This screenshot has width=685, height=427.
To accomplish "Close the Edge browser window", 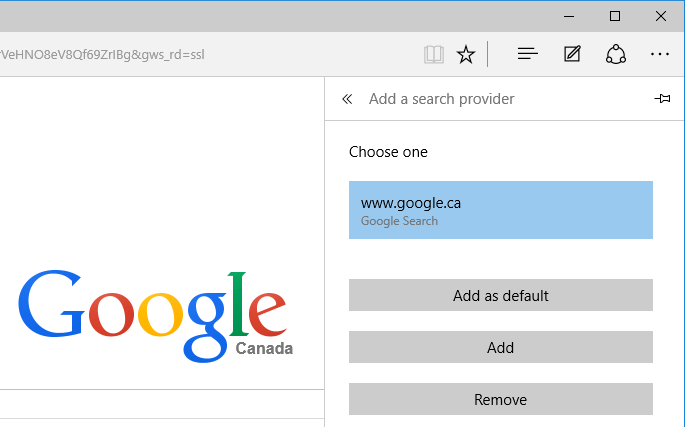I will click(661, 17).
